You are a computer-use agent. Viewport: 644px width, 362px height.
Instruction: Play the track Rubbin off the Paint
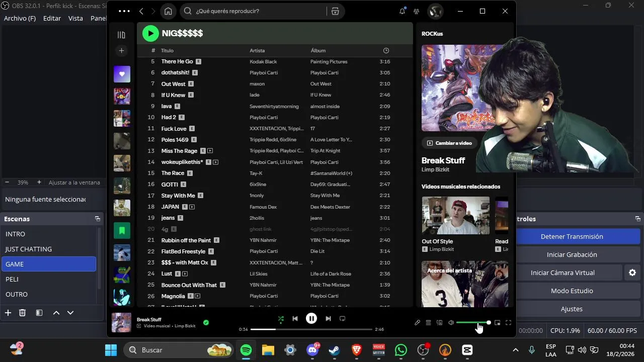(186, 240)
